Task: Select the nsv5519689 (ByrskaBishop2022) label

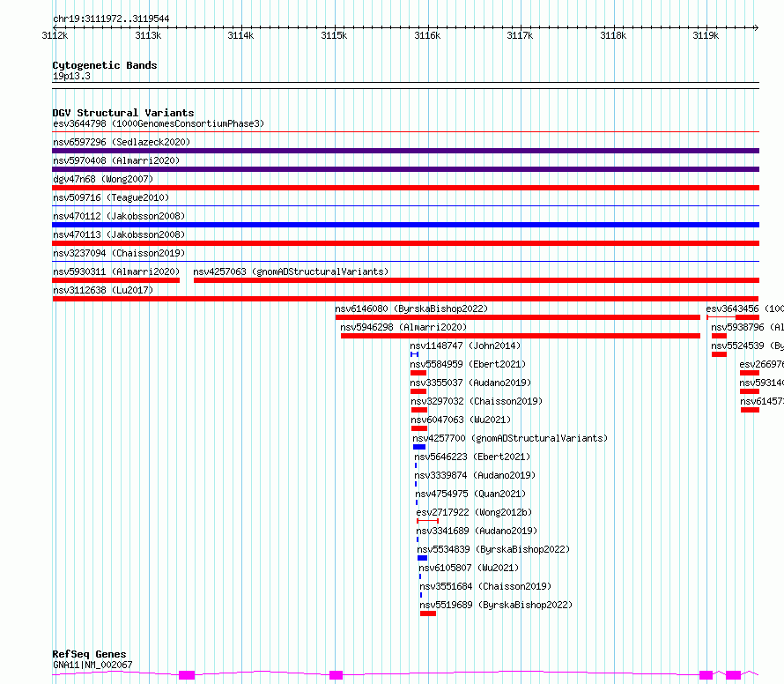Action: tap(496, 605)
